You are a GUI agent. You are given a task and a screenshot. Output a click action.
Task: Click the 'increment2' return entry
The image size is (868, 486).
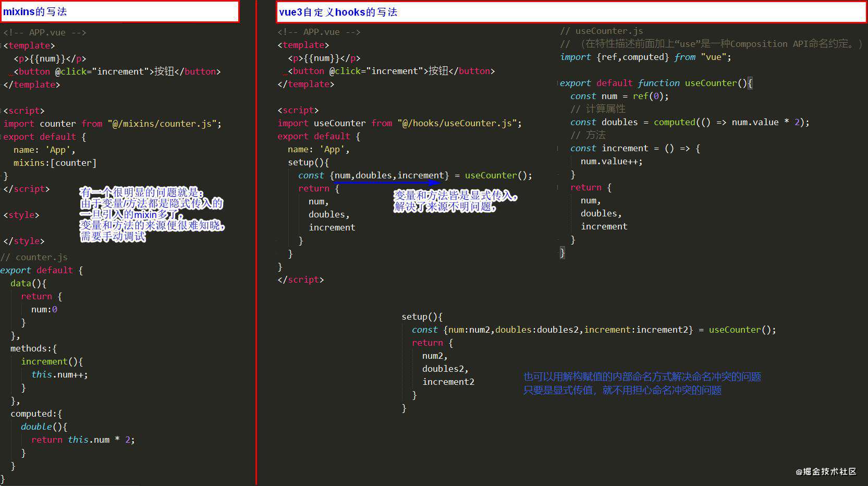coord(449,382)
